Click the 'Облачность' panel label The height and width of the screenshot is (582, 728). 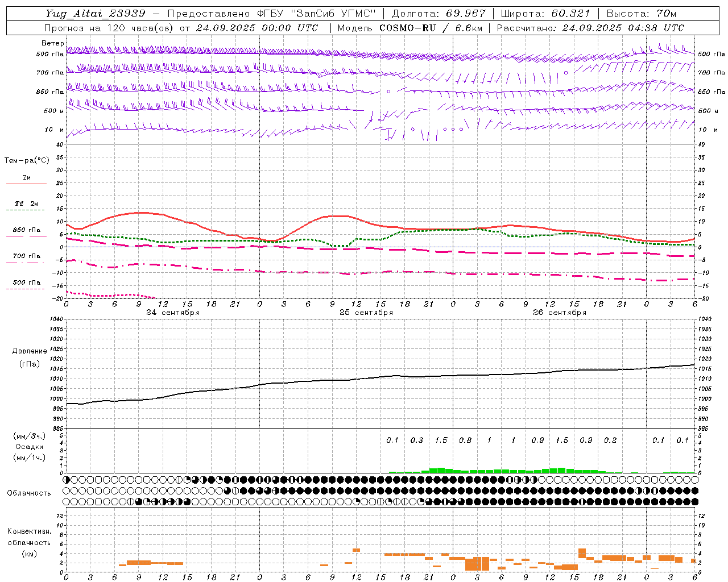point(29,493)
